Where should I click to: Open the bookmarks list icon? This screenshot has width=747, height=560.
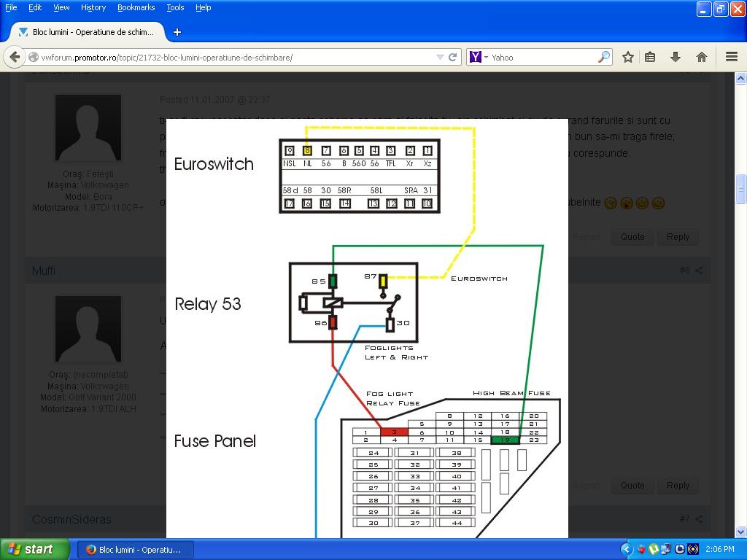coord(650,57)
